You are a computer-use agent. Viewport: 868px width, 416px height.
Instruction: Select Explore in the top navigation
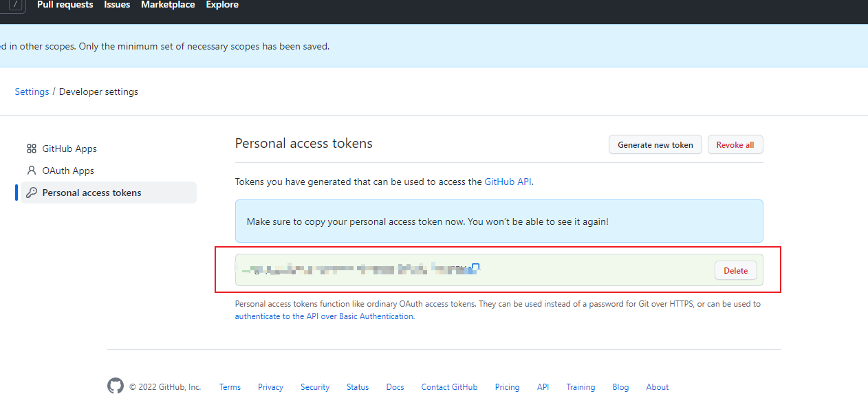tap(222, 5)
